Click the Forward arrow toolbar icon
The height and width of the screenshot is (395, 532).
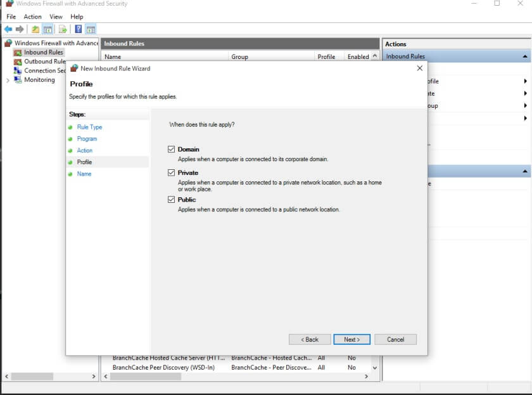(20, 29)
